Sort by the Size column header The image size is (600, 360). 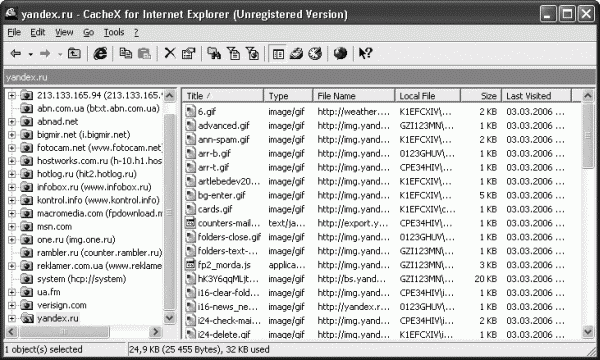click(481, 96)
